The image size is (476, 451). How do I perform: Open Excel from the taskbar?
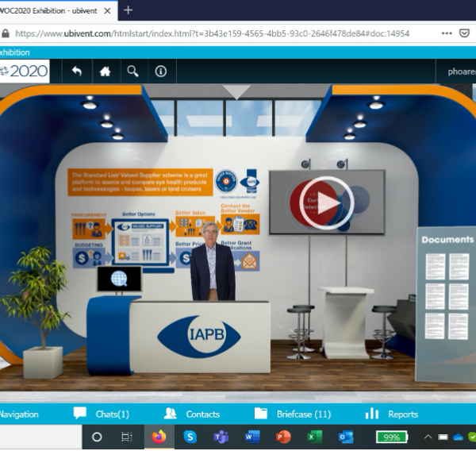pyautogui.click(x=315, y=437)
